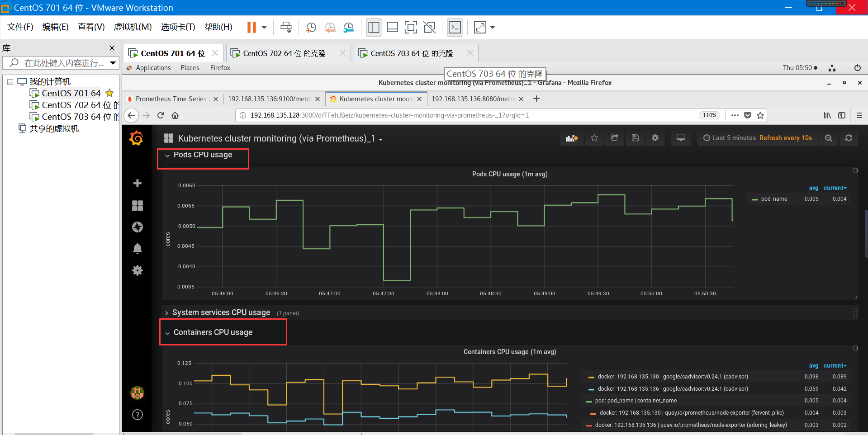This screenshot has height=435, width=868.
Task: Open GNOME Applications menu
Action: (153, 68)
